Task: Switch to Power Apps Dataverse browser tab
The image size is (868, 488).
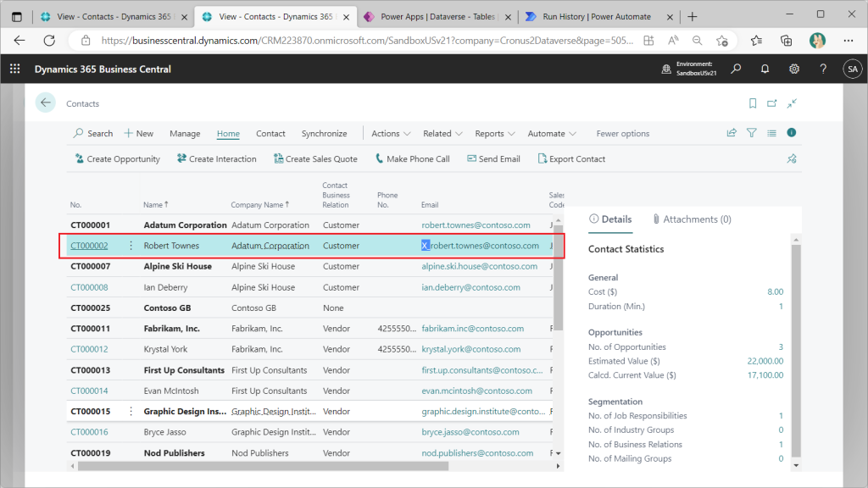Action: point(437,17)
